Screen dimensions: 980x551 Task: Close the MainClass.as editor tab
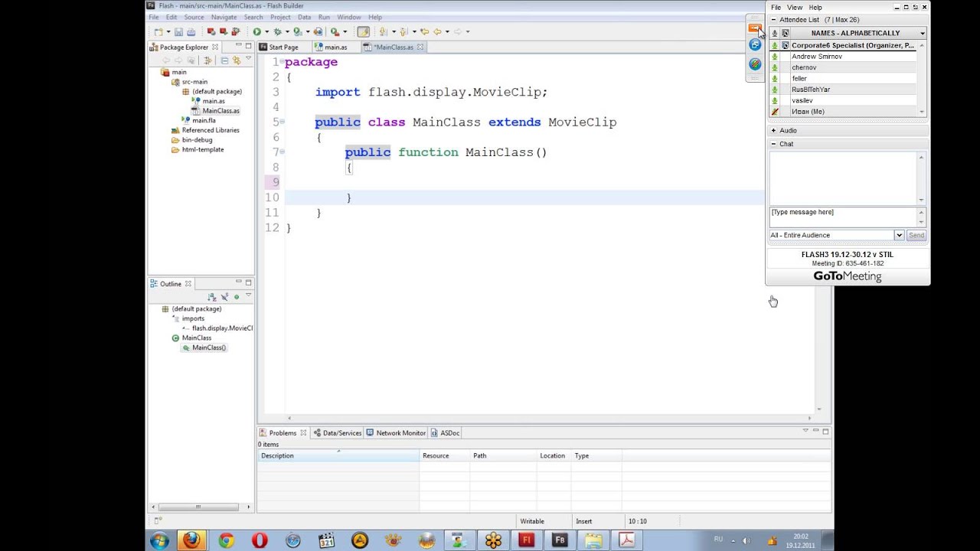(x=421, y=47)
